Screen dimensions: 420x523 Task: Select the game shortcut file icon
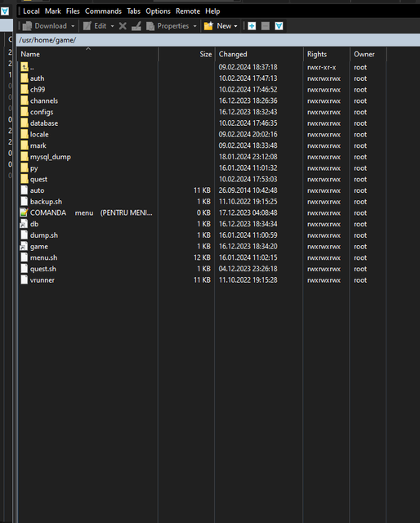[25, 246]
